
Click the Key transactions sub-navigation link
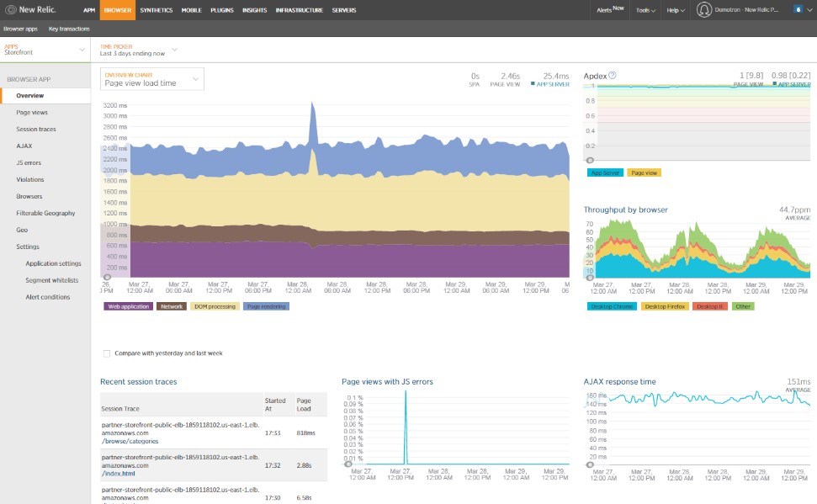(69, 29)
